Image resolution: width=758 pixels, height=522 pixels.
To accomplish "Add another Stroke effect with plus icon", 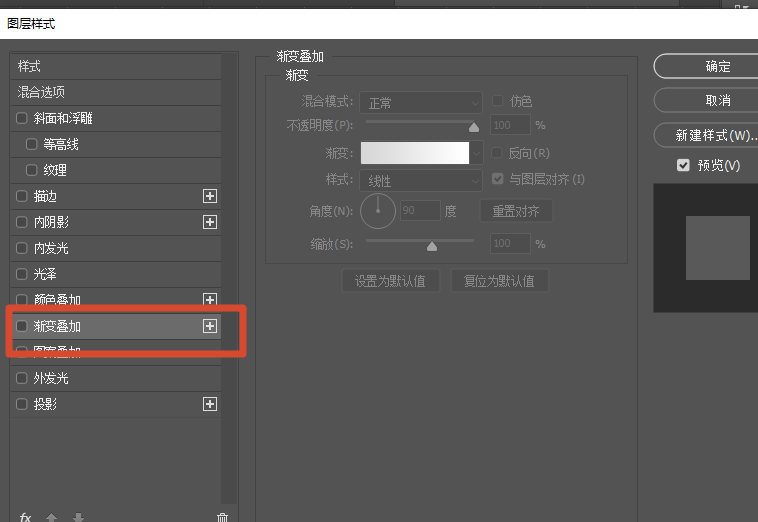I will [210, 196].
